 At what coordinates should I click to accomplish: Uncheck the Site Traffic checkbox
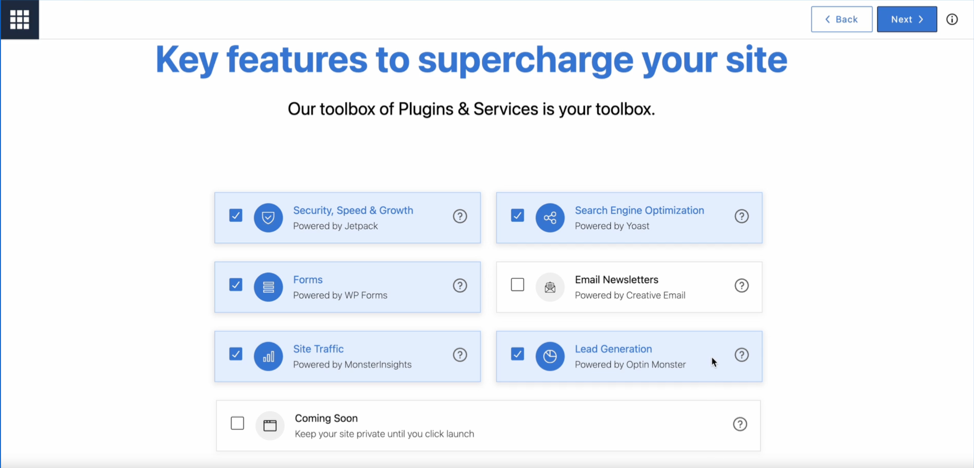click(235, 354)
